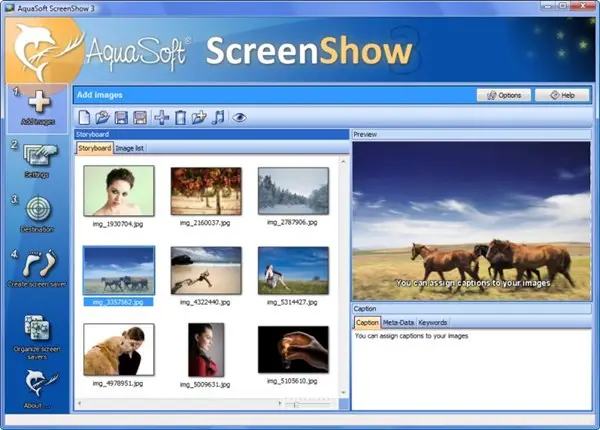Click file name img_2160037.jpg

click(x=205, y=223)
